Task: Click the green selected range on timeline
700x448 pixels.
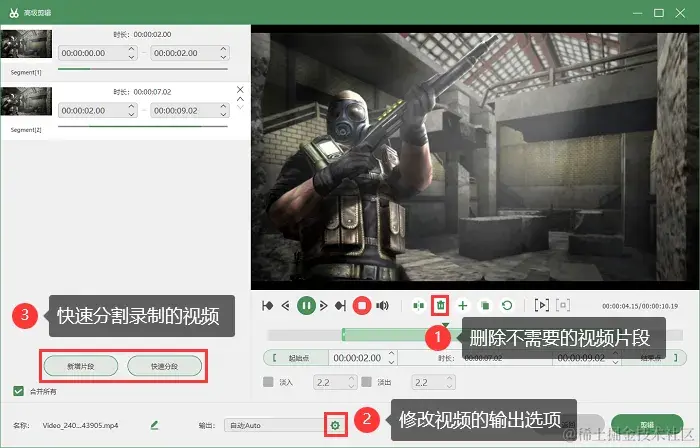Action: click(384, 335)
